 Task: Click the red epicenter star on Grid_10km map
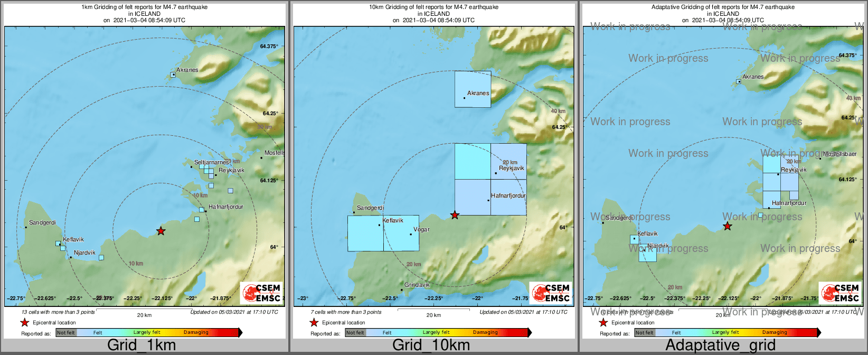coord(455,215)
